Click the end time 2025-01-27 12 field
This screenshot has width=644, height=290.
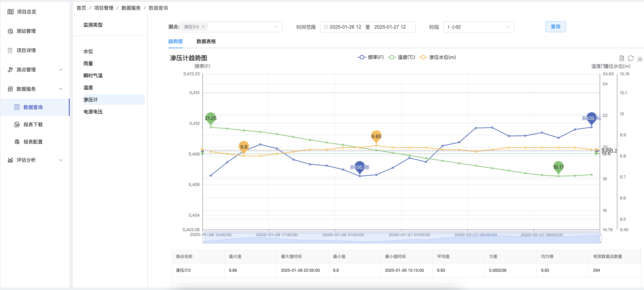[390, 27]
